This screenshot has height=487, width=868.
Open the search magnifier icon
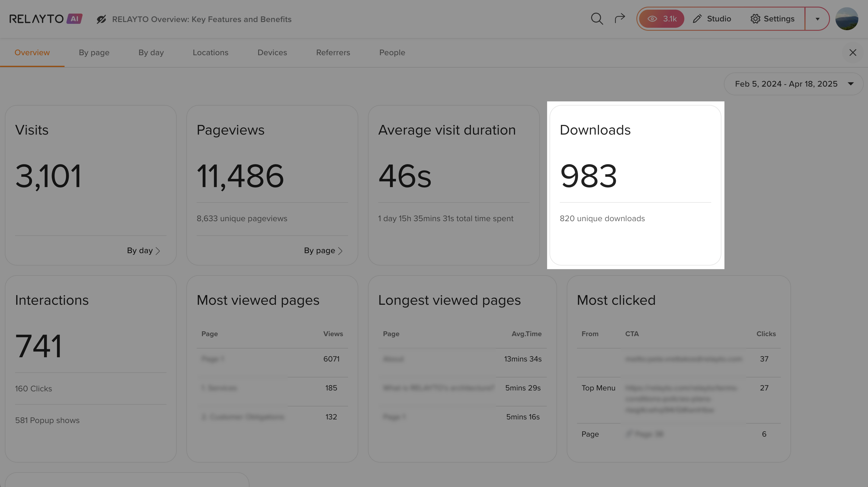pyautogui.click(x=597, y=19)
